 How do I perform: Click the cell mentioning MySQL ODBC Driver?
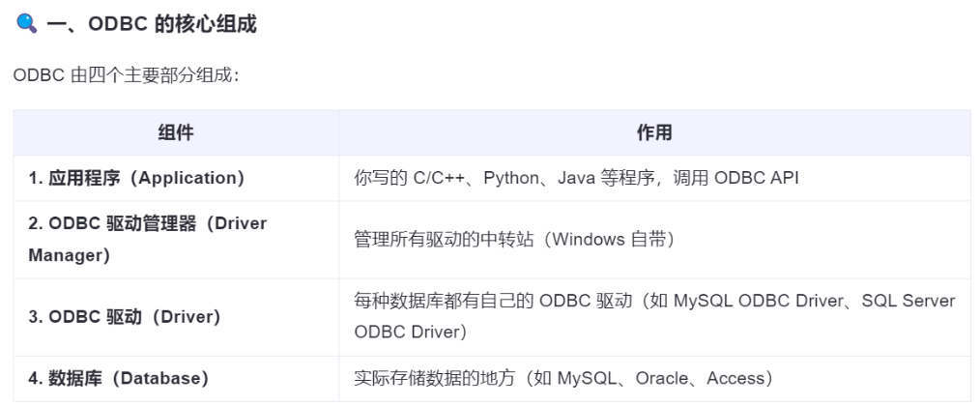click(654, 317)
